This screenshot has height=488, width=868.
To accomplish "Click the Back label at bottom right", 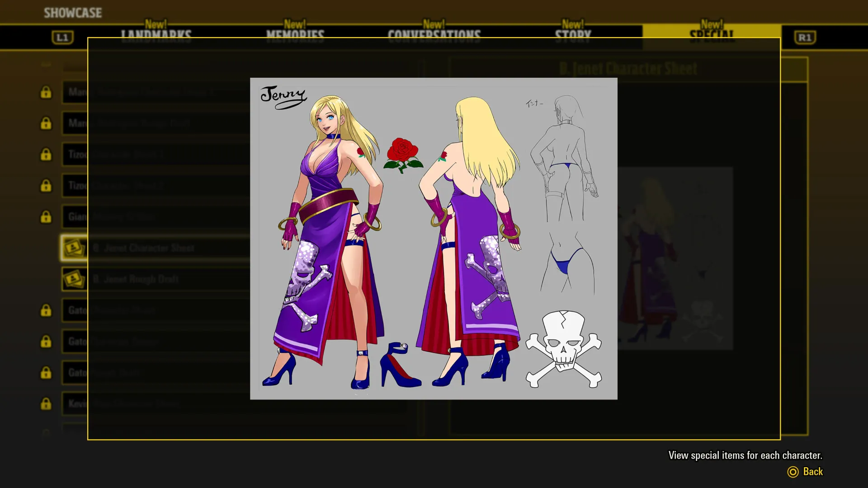I will coord(812,471).
